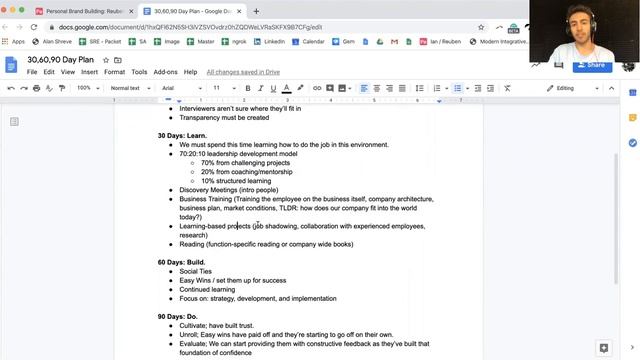Image resolution: width=640 pixels, height=360 pixels.
Task: Open the Insert menu
Action: 89,72
